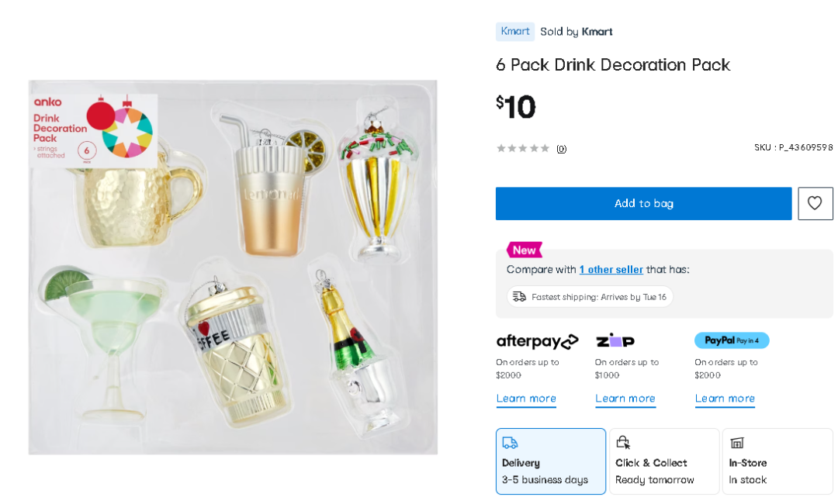This screenshot has width=838, height=504.
Task: Open Learn more under Zip
Action: click(625, 399)
